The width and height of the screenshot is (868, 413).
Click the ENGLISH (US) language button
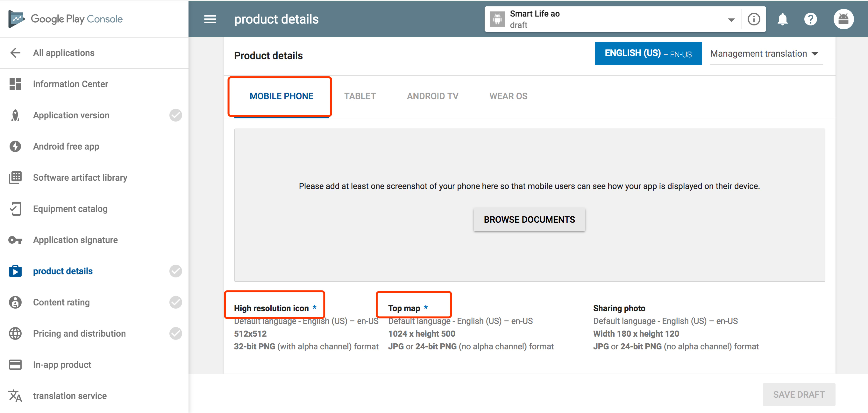pos(648,53)
